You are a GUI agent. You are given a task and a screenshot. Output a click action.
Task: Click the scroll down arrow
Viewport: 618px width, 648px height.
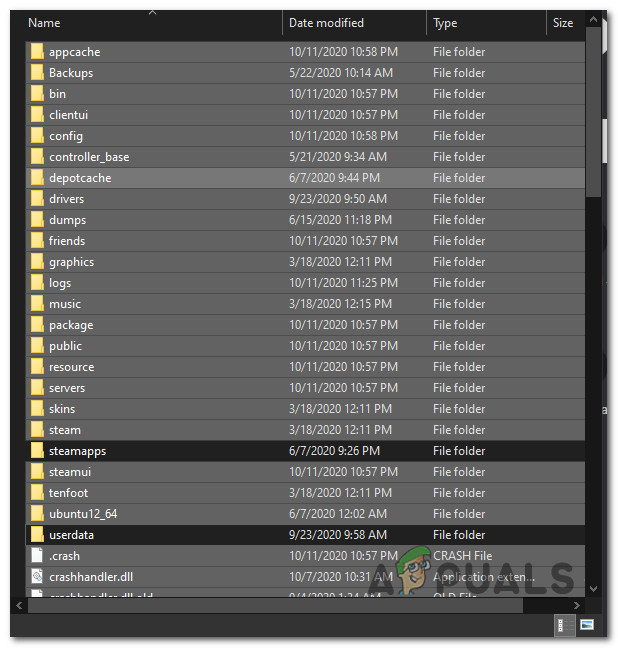(594, 588)
